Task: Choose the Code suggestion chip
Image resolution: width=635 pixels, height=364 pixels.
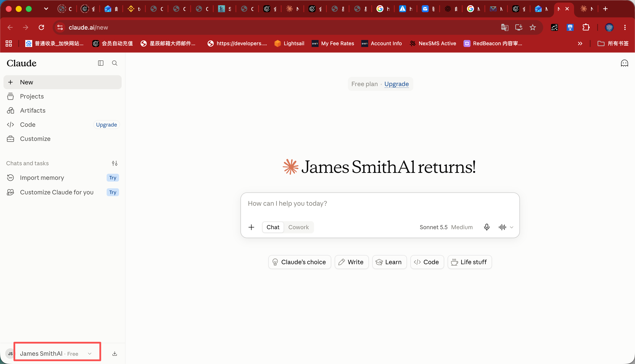Action: 427,262
